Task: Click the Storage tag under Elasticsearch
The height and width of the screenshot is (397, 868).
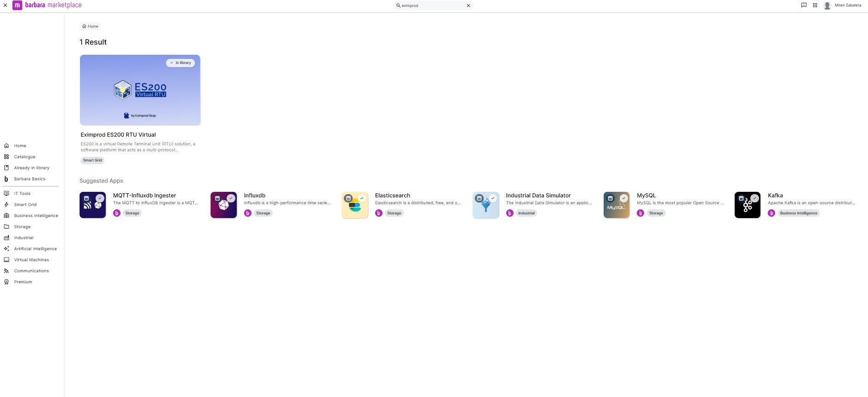Action: pos(394,213)
